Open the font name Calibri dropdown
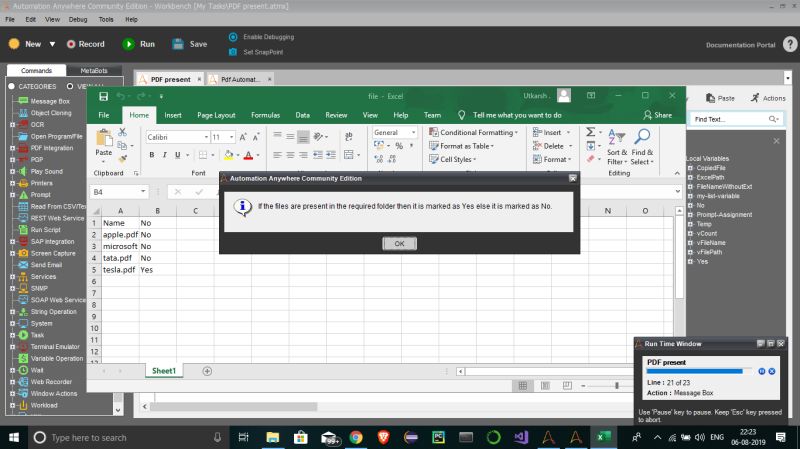This screenshot has height=449, width=800. (x=206, y=137)
